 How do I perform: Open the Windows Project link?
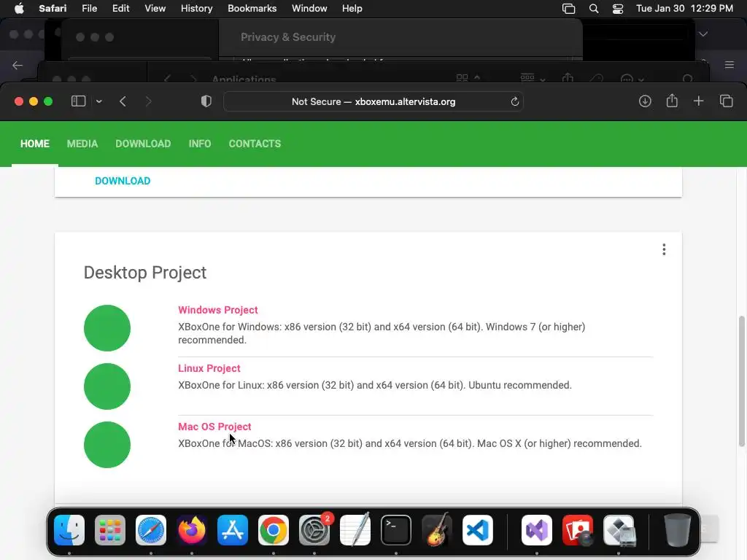coord(217,310)
